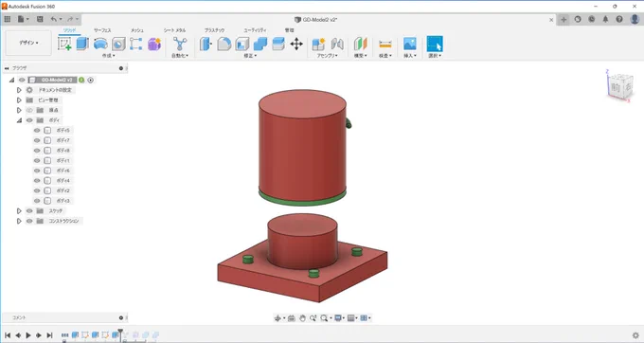This screenshot has height=343, width=644.
Task: Open the data panel grid icon
Action: click(7, 19)
